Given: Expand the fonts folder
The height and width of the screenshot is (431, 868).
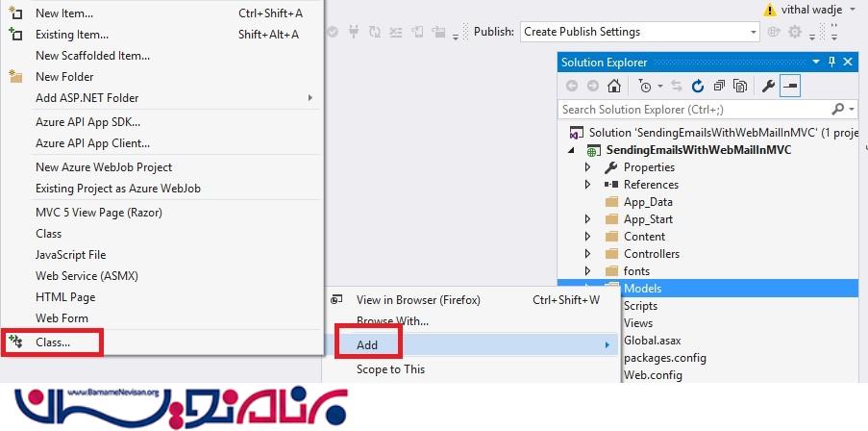Looking at the screenshot, I should 588,271.
